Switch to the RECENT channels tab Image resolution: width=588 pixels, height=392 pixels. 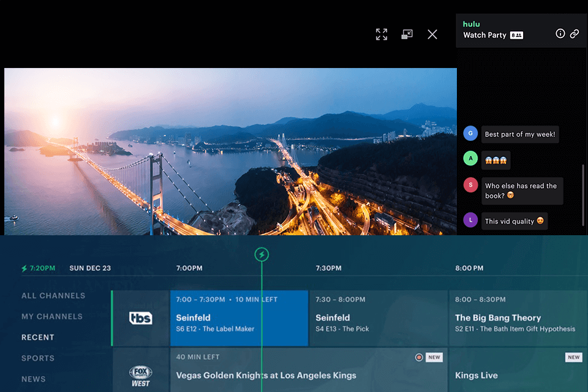point(37,337)
